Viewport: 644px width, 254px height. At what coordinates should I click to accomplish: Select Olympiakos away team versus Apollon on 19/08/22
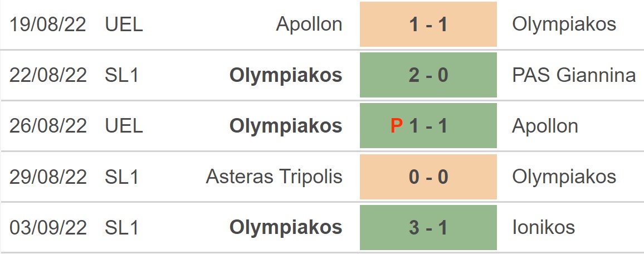point(564,25)
